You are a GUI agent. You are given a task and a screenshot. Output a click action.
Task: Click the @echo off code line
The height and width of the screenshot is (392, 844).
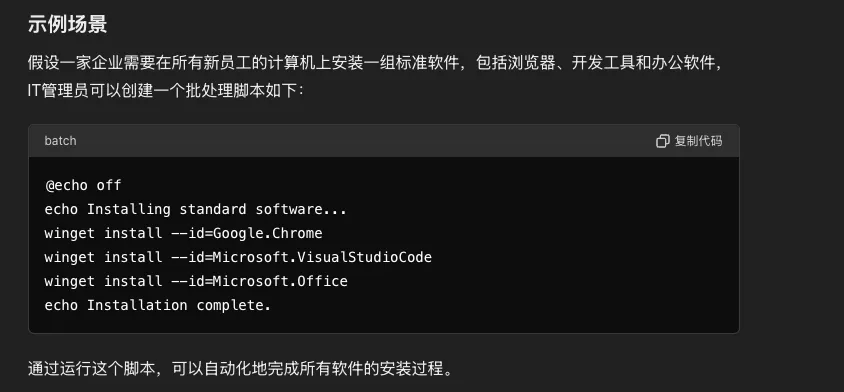coord(83,185)
